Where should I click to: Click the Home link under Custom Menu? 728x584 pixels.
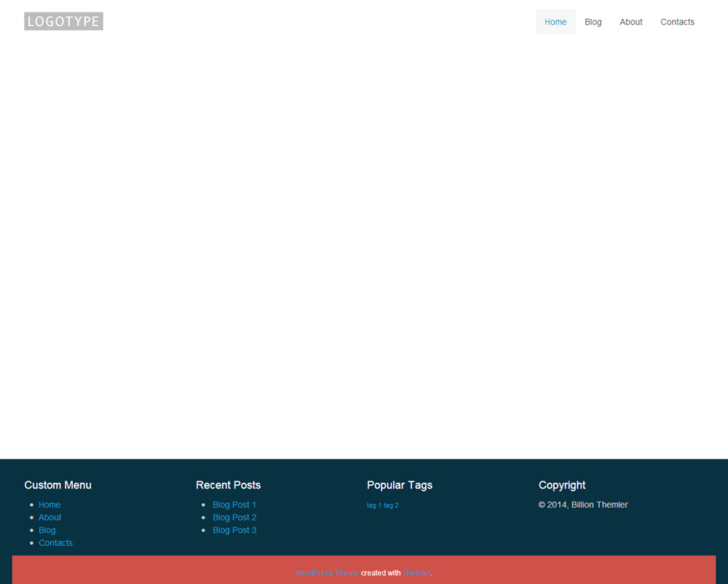tap(50, 505)
